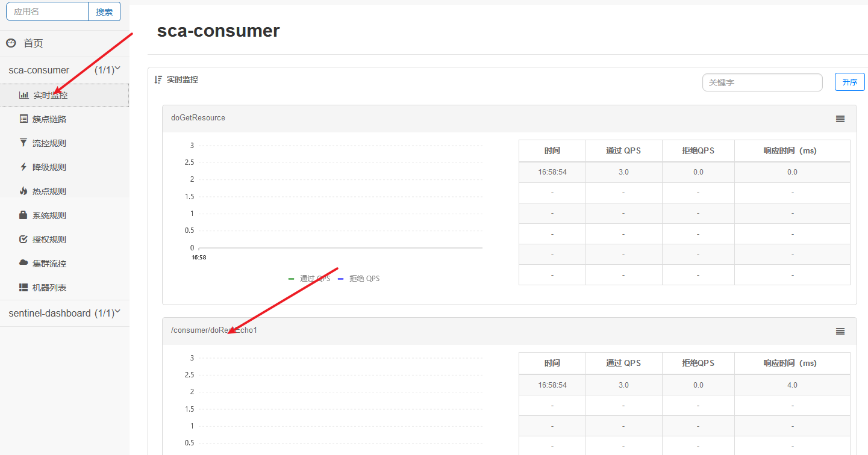Select the 16:58:54 cell in doGetResource table
The height and width of the screenshot is (455, 868).
point(552,172)
